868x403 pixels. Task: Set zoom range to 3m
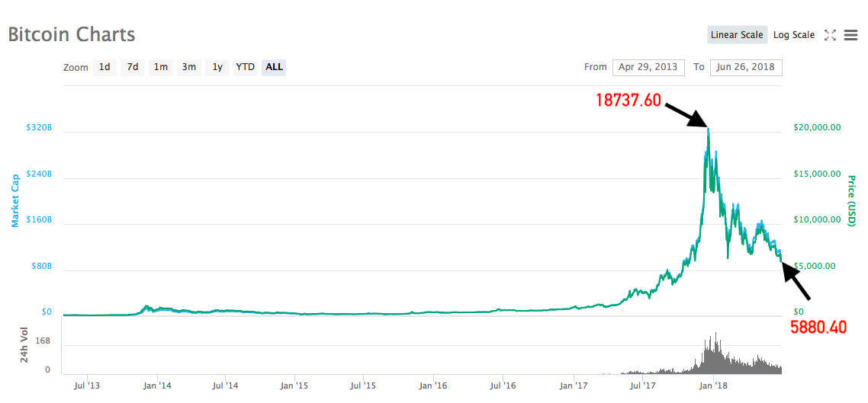[x=188, y=67]
